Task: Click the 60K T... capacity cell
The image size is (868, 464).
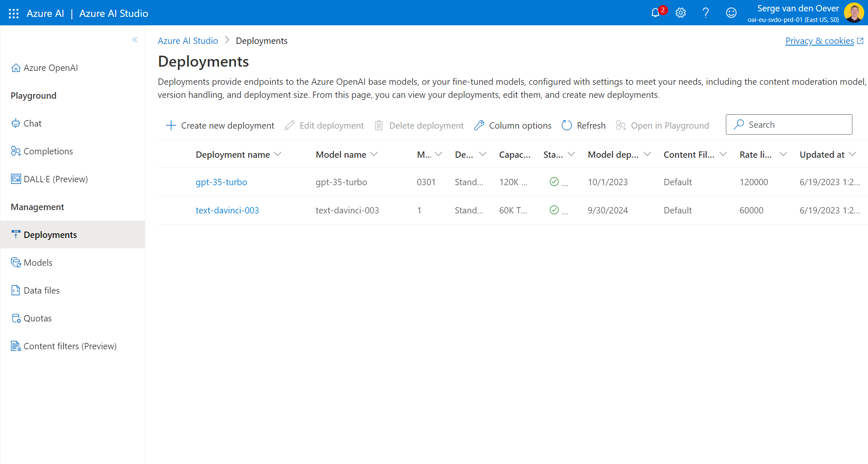Action: click(x=513, y=210)
